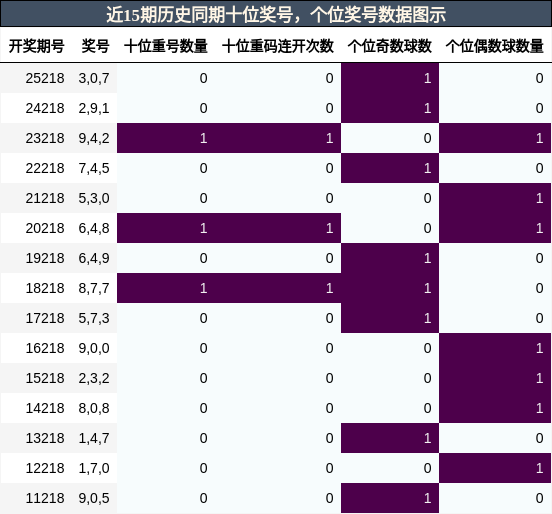
Task: Click 个位奇数球数 purple cell in row 19218
Action: pos(390,258)
